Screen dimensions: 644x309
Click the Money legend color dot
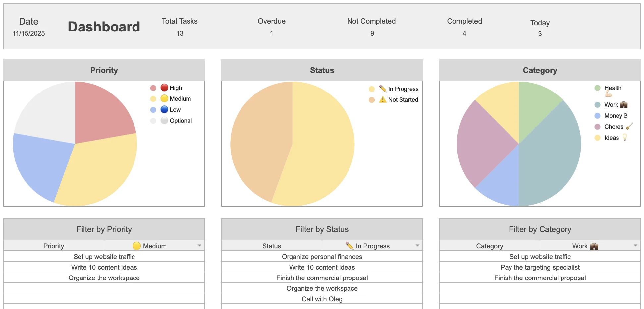coord(598,116)
